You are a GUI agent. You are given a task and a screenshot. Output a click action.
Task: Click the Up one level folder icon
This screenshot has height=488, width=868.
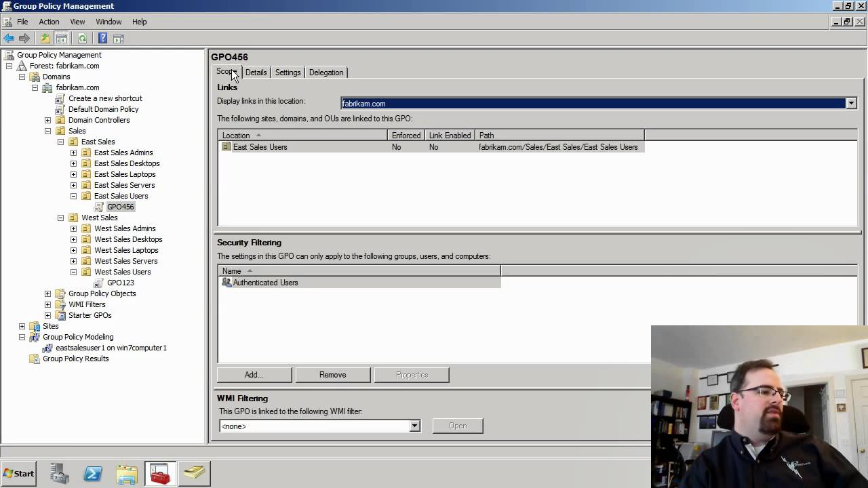click(x=45, y=39)
